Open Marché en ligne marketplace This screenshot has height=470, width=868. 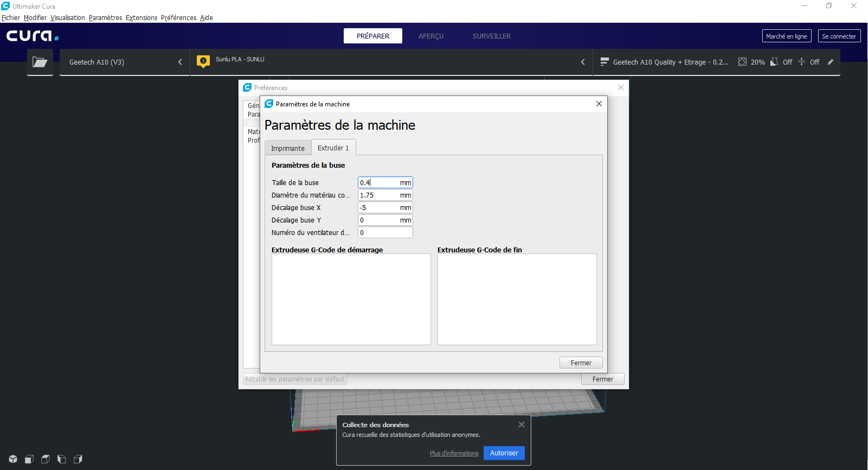coord(787,36)
